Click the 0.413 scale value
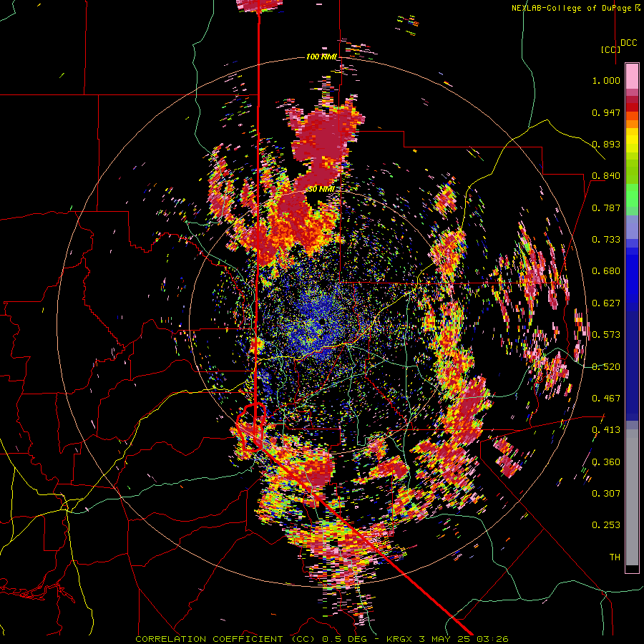Image resolution: width=644 pixels, height=644 pixels. [606, 430]
